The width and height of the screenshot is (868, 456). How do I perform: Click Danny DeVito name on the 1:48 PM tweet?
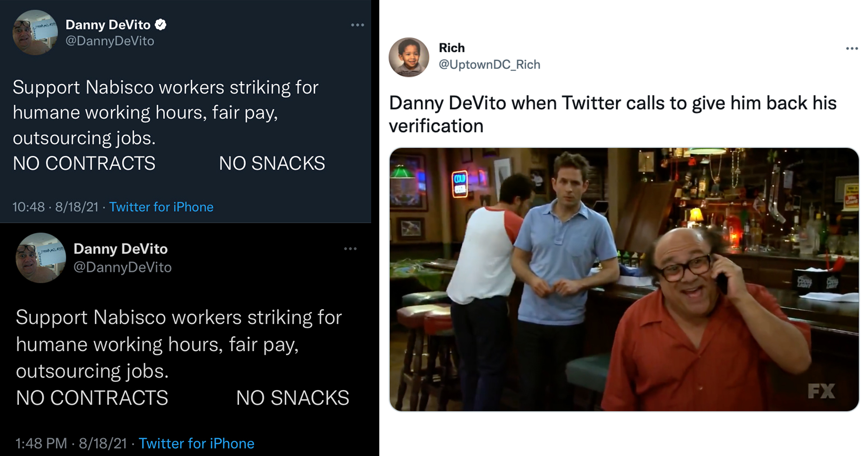pyautogui.click(x=120, y=248)
